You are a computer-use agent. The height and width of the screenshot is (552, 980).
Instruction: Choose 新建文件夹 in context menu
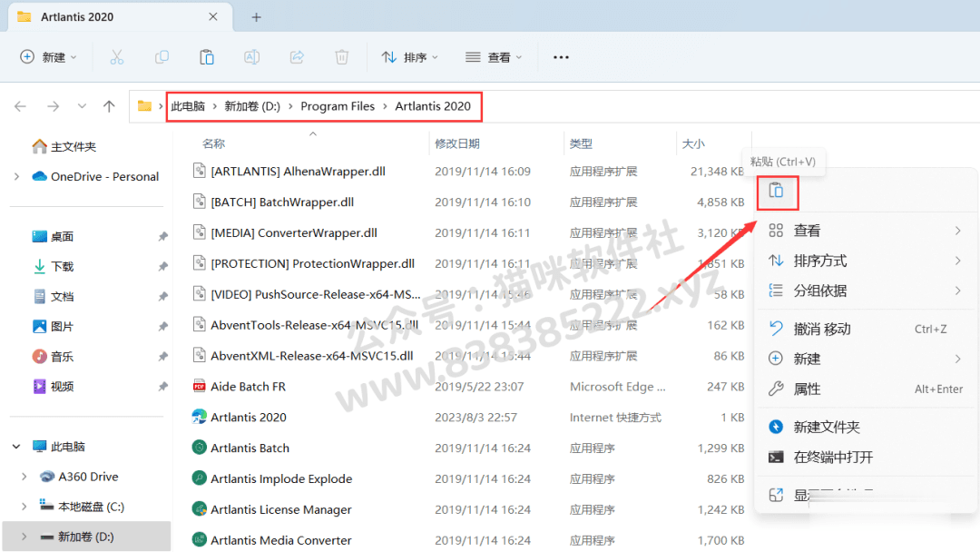click(x=865, y=427)
